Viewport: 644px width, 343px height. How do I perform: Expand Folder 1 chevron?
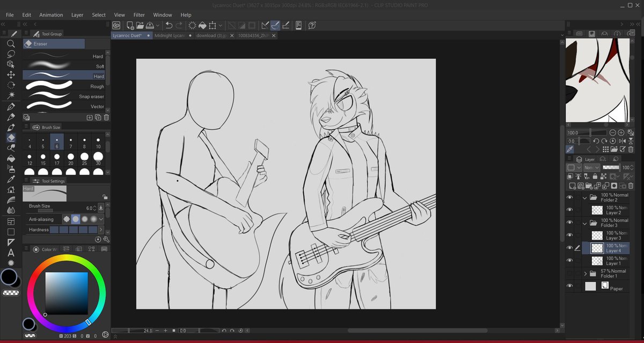click(x=585, y=273)
